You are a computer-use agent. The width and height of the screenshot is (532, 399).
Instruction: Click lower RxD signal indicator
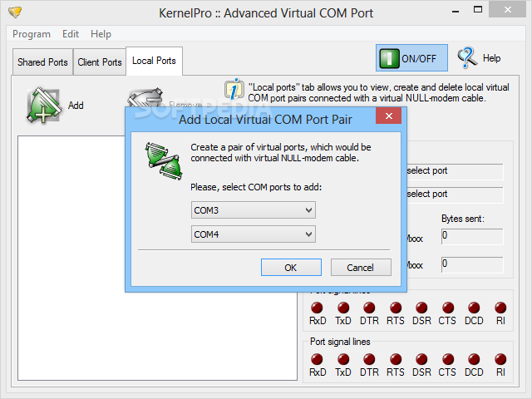point(317,359)
